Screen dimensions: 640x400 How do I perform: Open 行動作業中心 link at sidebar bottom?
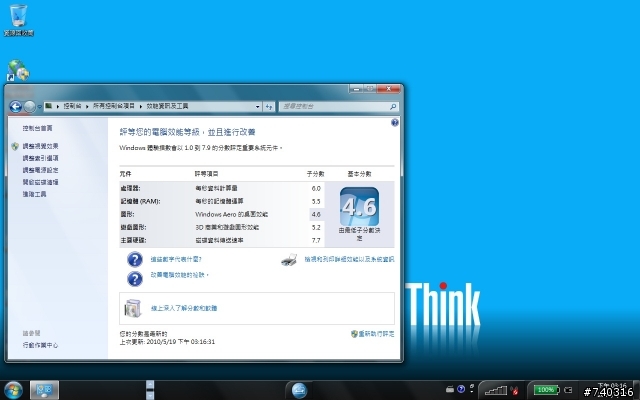point(40,345)
